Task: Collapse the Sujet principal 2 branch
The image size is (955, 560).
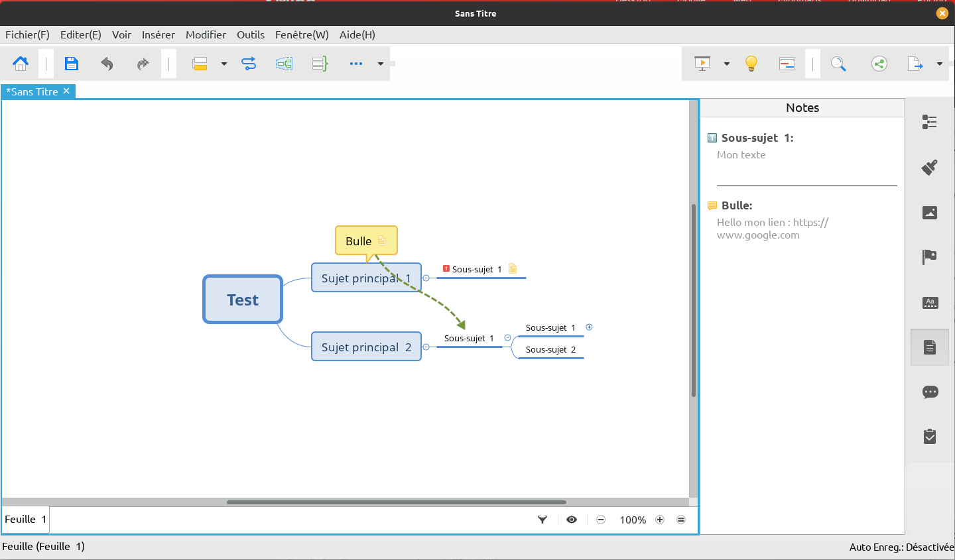Action: pyautogui.click(x=426, y=347)
